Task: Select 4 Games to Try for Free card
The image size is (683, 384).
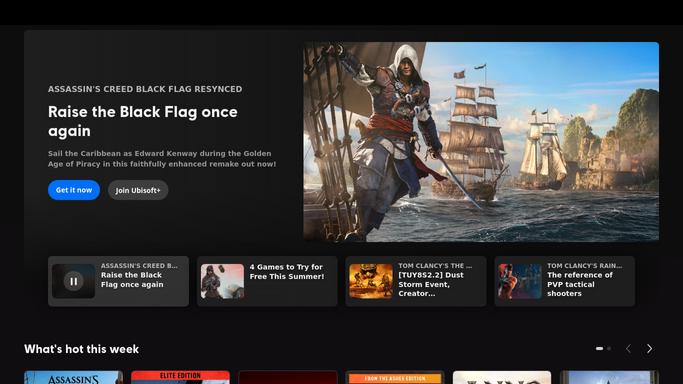Action: coord(267,281)
